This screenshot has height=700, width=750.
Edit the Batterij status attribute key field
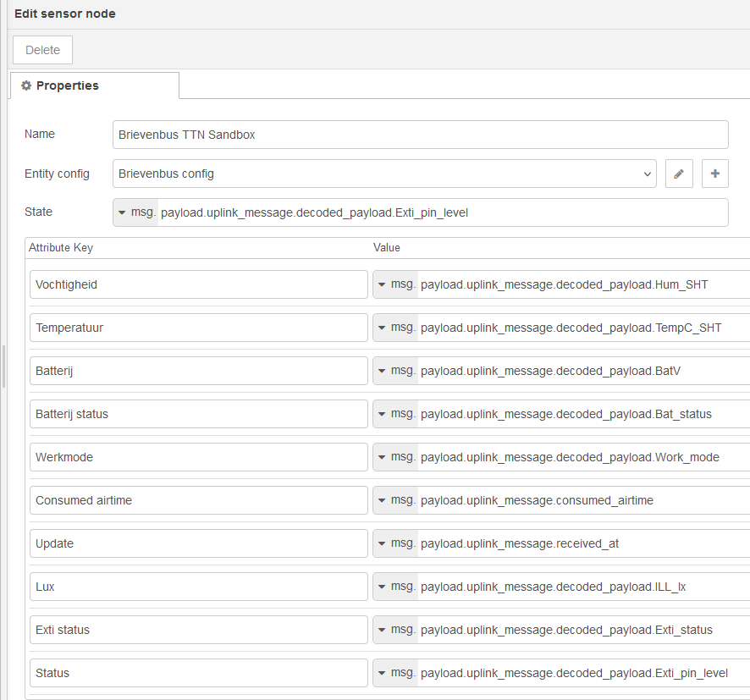coord(198,414)
